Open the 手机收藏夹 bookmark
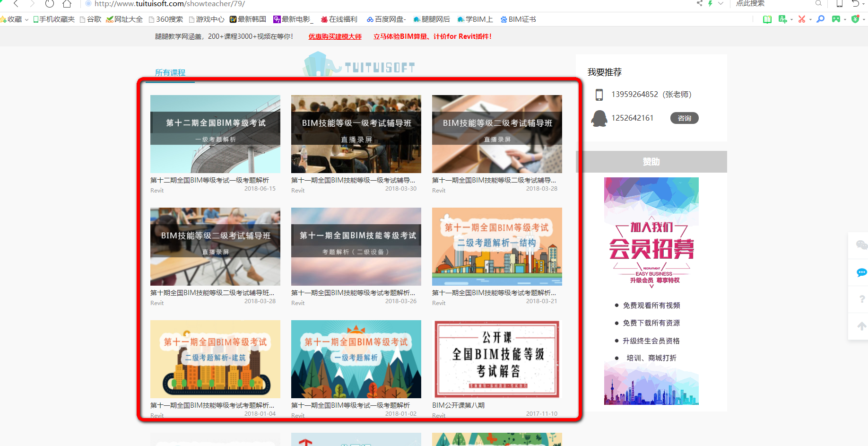The width and height of the screenshot is (868, 446). pyautogui.click(x=54, y=19)
